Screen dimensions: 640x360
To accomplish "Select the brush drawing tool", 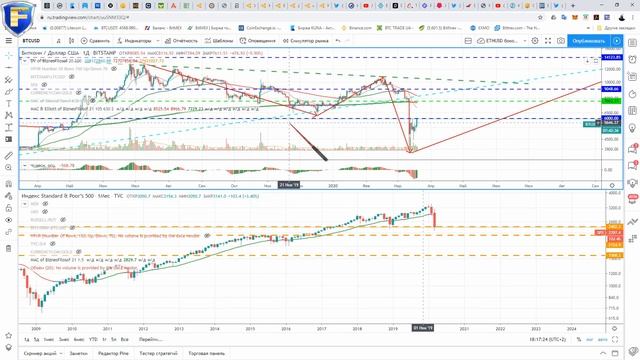I will tap(9, 92).
